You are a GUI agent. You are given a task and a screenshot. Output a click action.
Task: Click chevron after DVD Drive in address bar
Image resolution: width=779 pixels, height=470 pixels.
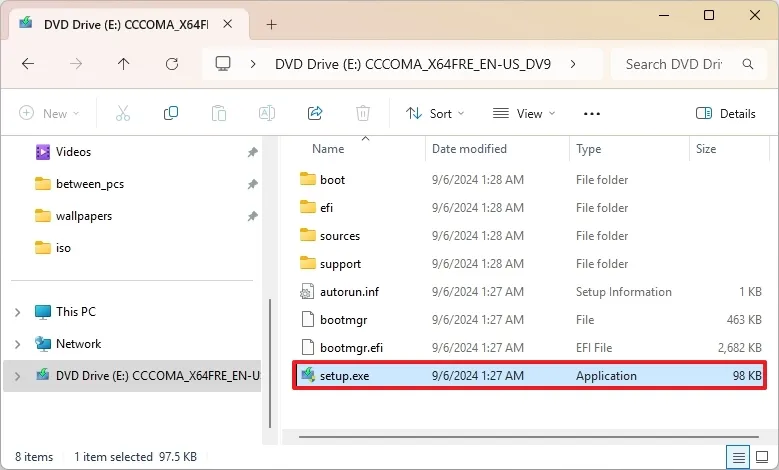click(x=573, y=64)
